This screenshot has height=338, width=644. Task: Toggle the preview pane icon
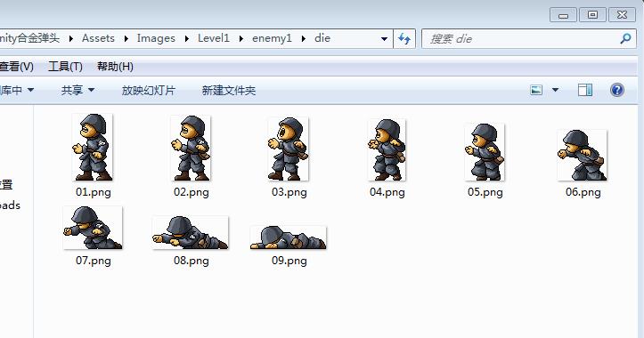tap(585, 90)
